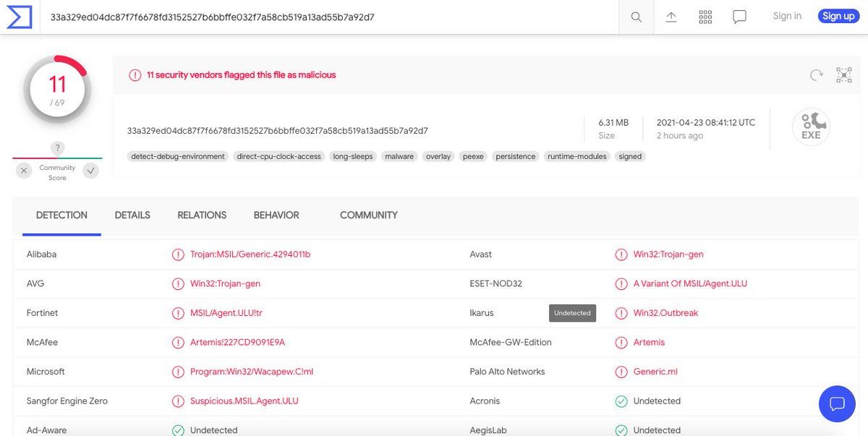This screenshot has width=868, height=436.
Task: Click the hash search input field
Action: [x=329, y=17]
